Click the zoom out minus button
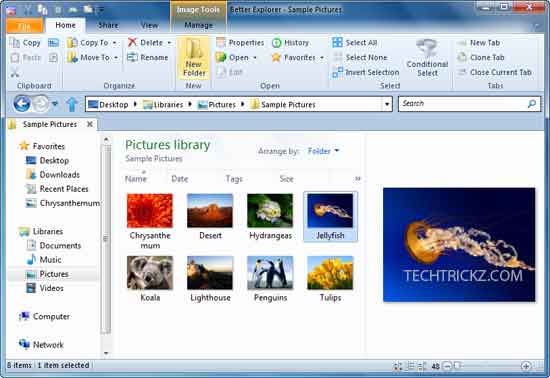Screen dimensions: 550x378 click(447, 366)
